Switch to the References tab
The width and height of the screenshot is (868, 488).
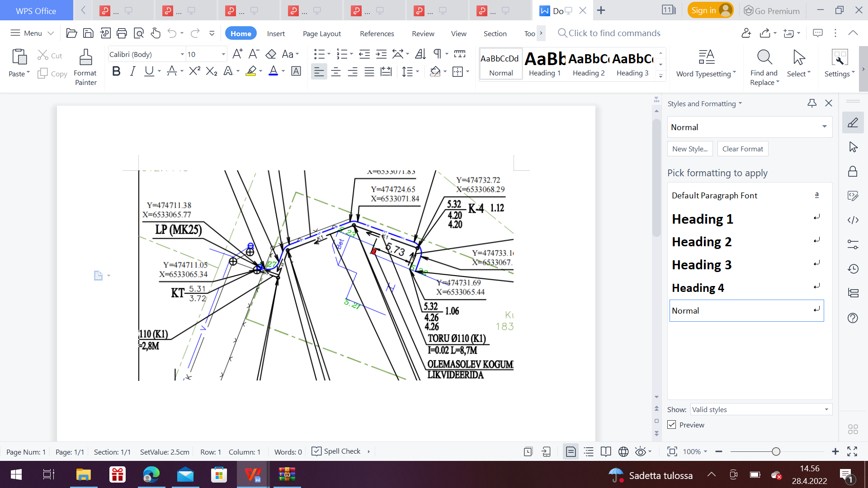point(377,33)
